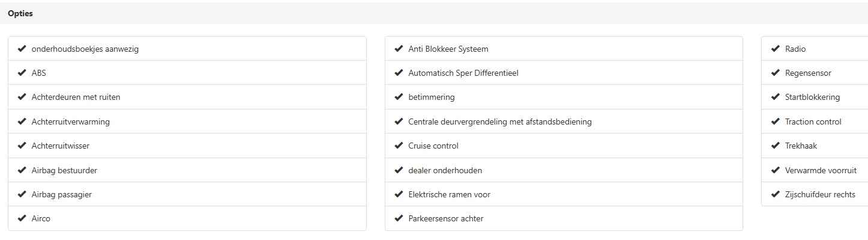Click the checkmark beside Cruise control
The height and width of the screenshot is (240, 868).
coord(399,146)
